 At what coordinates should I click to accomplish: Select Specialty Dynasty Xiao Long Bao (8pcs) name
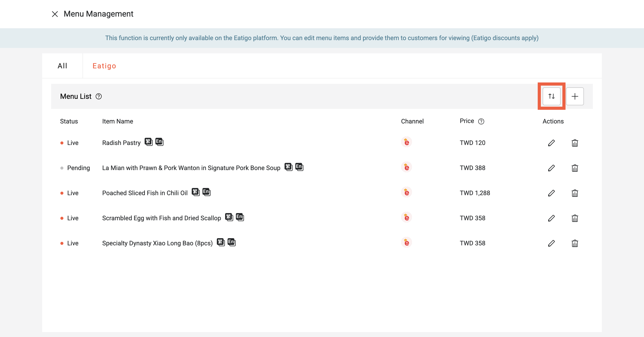click(157, 243)
